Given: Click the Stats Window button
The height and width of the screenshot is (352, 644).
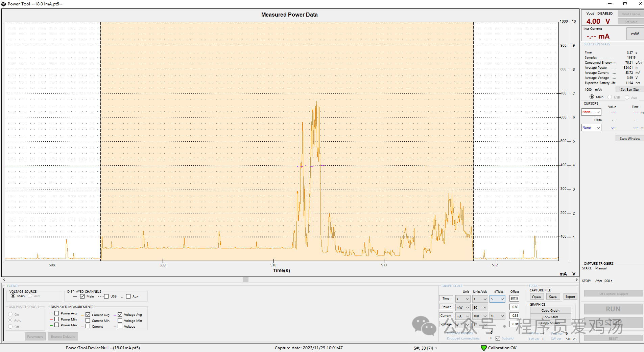Looking at the screenshot, I should (629, 138).
